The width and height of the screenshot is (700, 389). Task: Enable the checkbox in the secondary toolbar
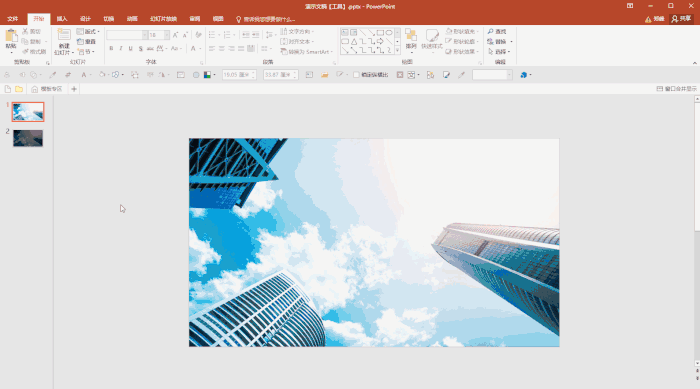(x=356, y=75)
